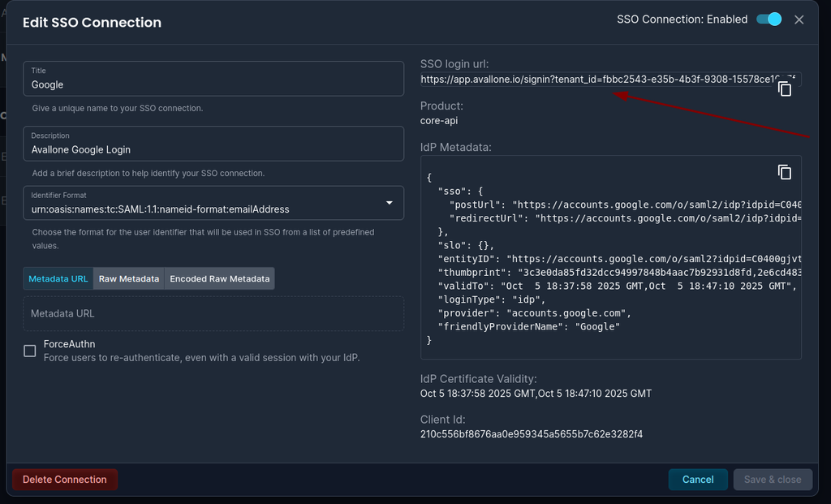Copy the IdP Metadata JSON
Image resolution: width=831 pixels, height=504 pixels.
pyautogui.click(x=785, y=172)
